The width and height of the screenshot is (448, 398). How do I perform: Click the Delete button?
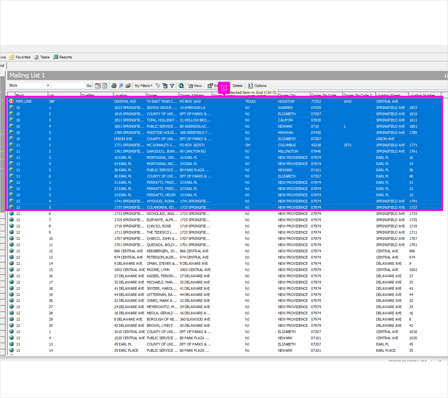[x=237, y=86]
